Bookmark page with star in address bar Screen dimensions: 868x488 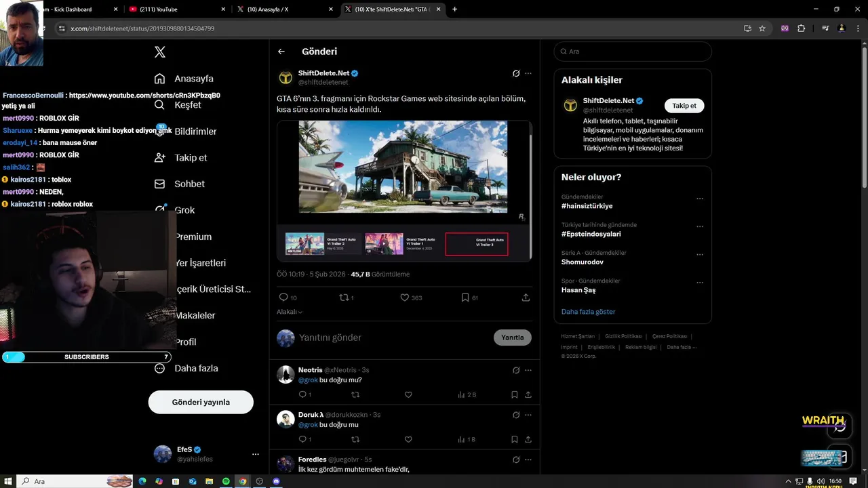(x=762, y=28)
